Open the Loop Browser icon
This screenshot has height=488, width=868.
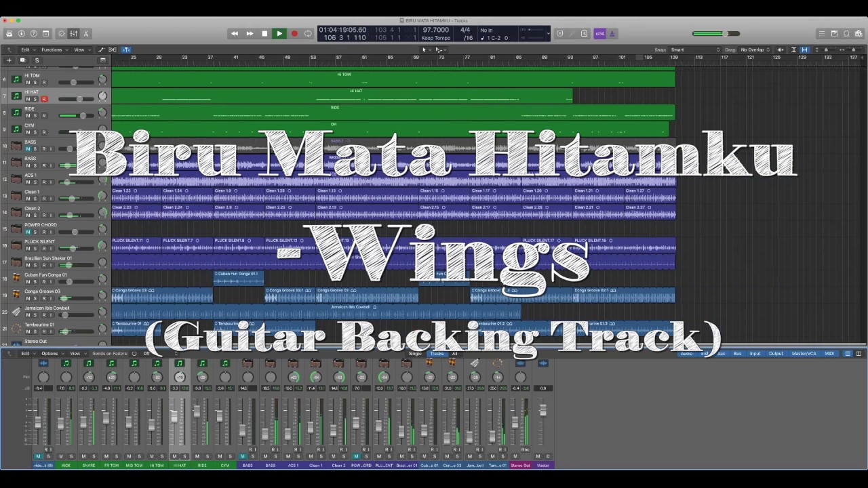tap(846, 33)
